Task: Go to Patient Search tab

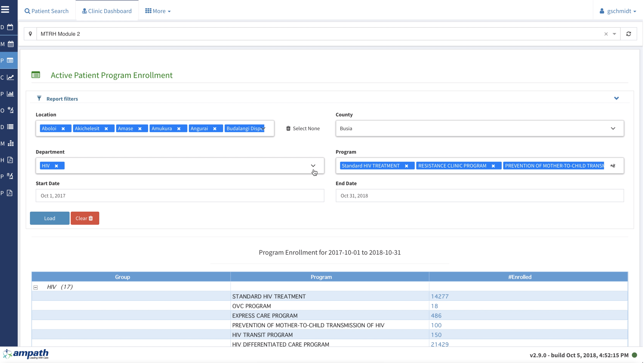Action: point(47,11)
